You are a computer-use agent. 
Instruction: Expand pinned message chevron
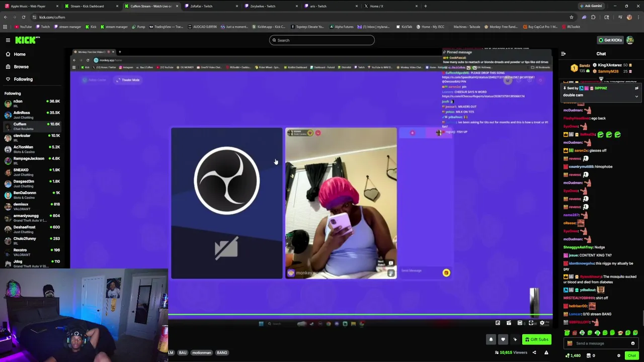[636, 96]
